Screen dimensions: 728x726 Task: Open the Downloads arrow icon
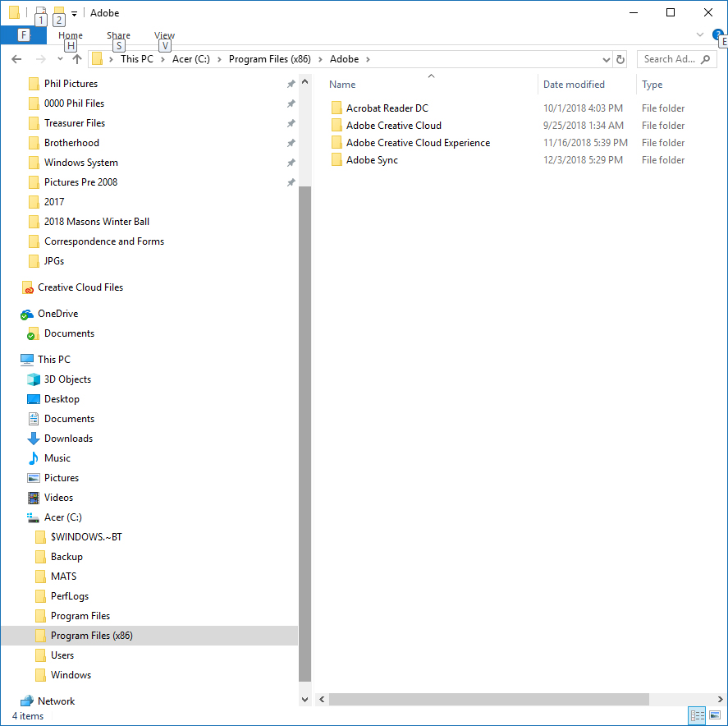[x=34, y=439]
